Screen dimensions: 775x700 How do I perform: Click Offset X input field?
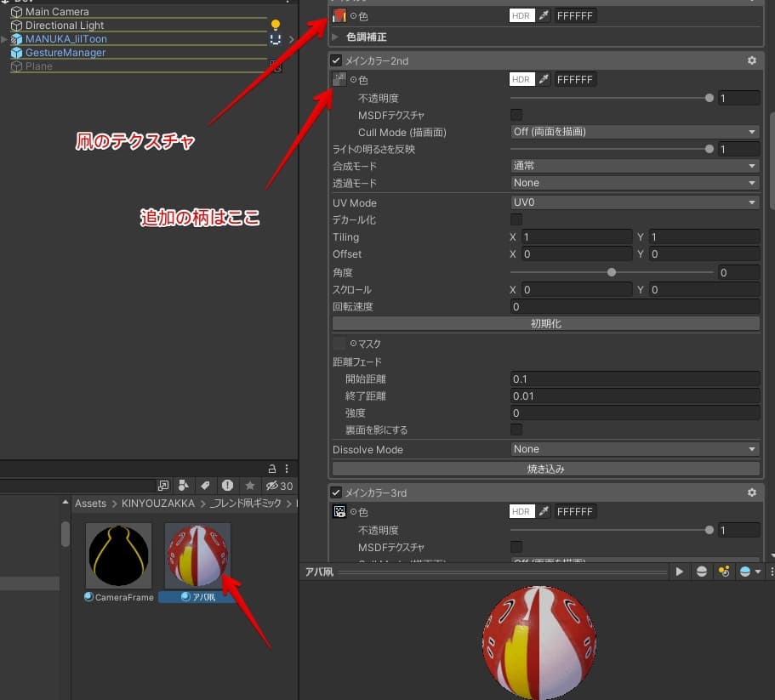click(577, 254)
